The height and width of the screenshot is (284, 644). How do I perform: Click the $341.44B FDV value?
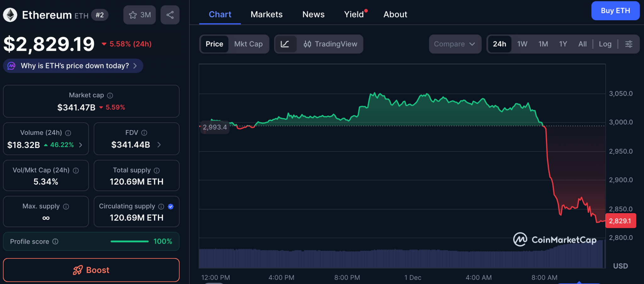130,145
